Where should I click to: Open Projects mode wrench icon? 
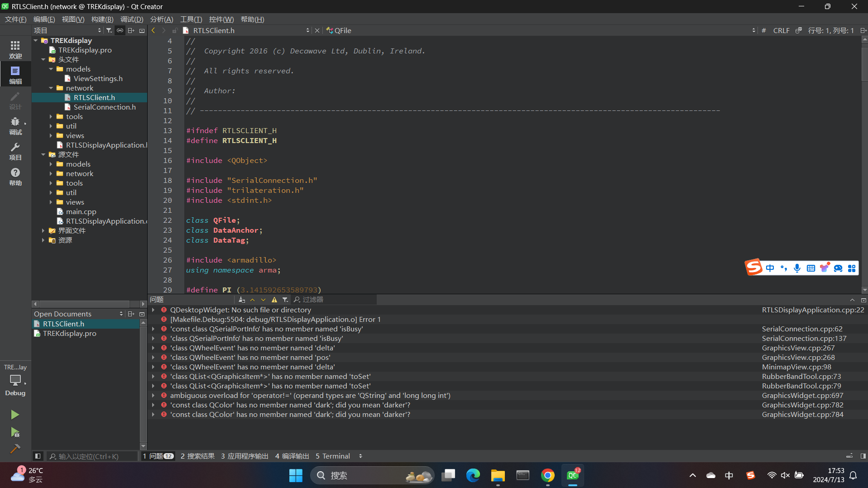coord(15,151)
